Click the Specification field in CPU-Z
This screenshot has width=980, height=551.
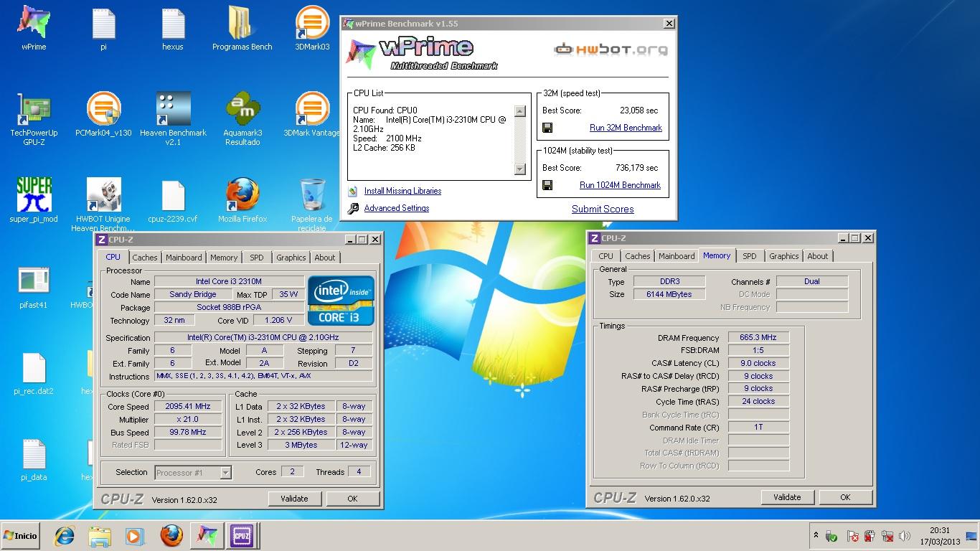(x=263, y=337)
